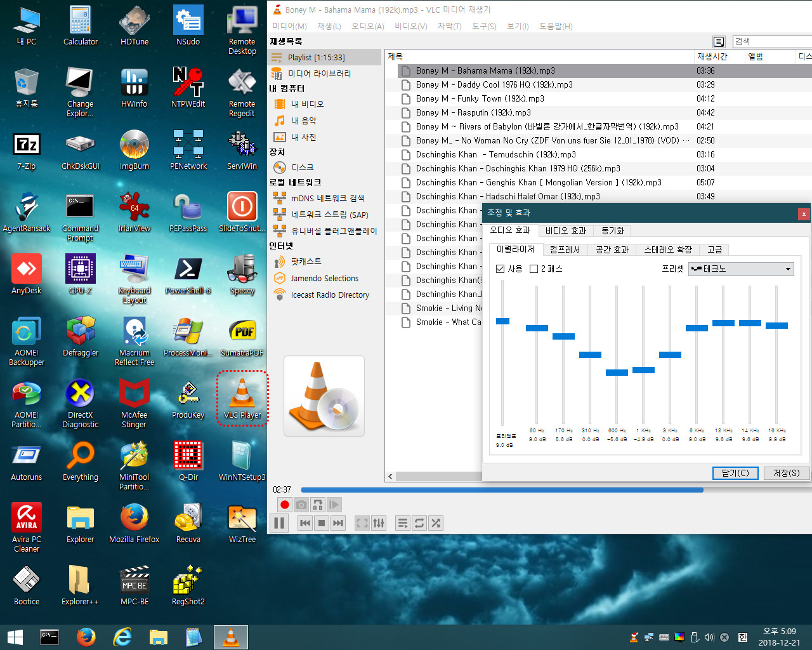Pause playback with the pause button
Screen dimensions: 812x650
pos(278,523)
